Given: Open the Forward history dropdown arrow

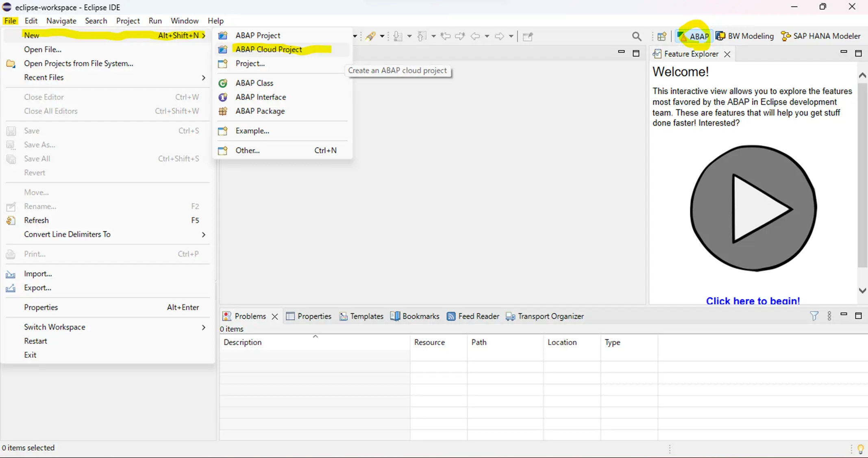Looking at the screenshot, I should pos(511,36).
